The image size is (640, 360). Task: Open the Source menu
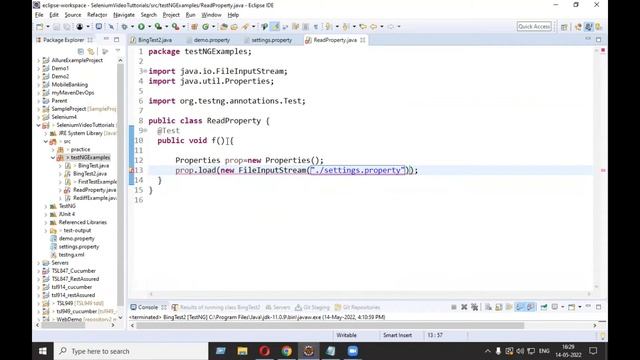73,15
